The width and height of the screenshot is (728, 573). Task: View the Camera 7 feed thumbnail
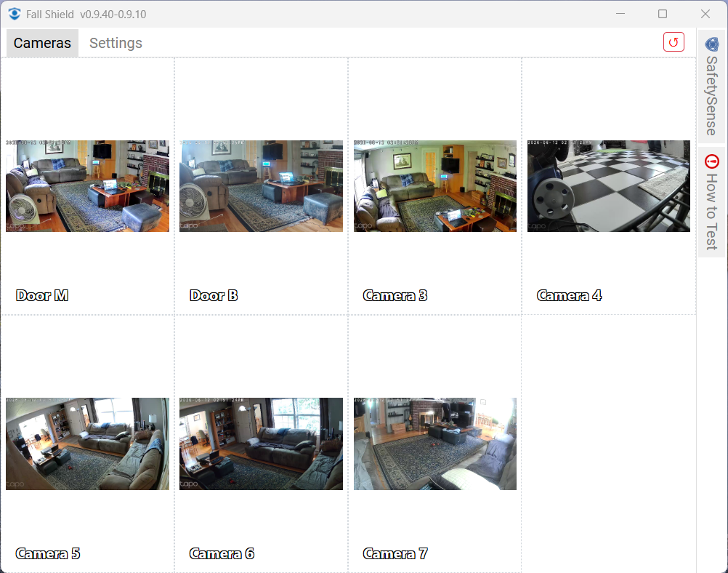pyautogui.click(x=435, y=444)
